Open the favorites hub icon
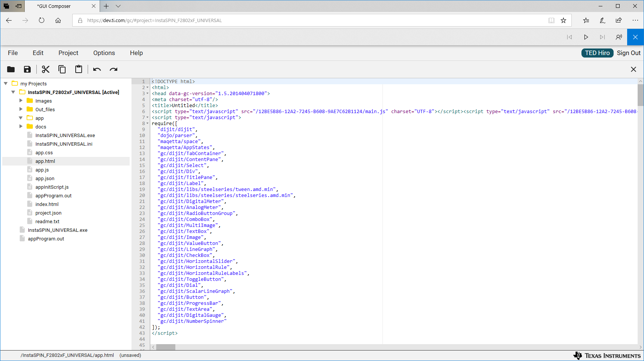 pos(586,21)
